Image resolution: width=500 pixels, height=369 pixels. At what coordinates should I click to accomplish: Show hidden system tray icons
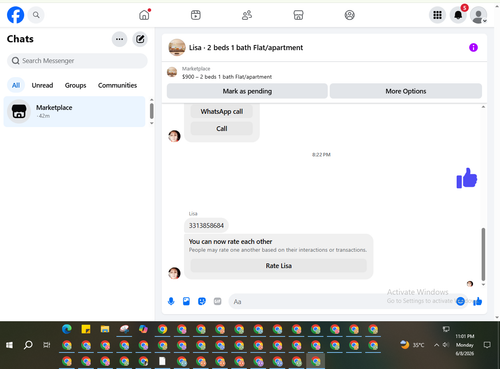436,345
